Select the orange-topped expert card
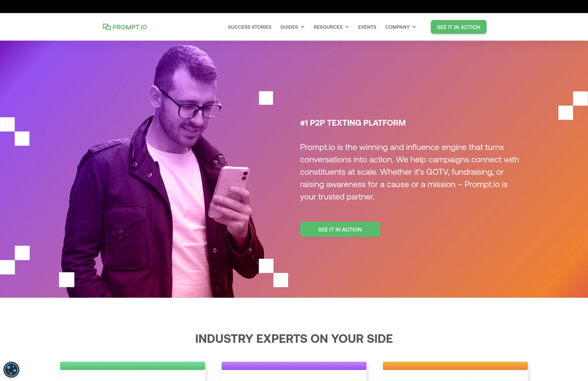Viewport: 588px width, 381px height. click(455, 371)
